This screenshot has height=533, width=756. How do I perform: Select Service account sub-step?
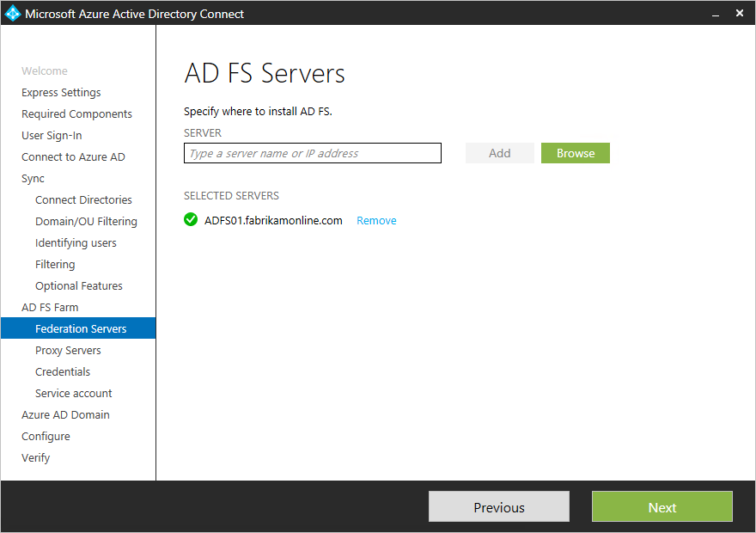click(x=73, y=393)
